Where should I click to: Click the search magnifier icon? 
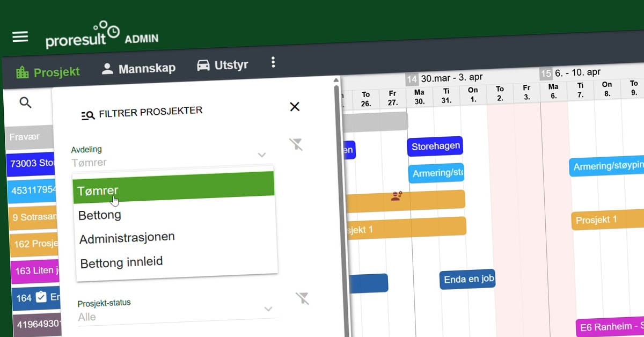(25, 102)
